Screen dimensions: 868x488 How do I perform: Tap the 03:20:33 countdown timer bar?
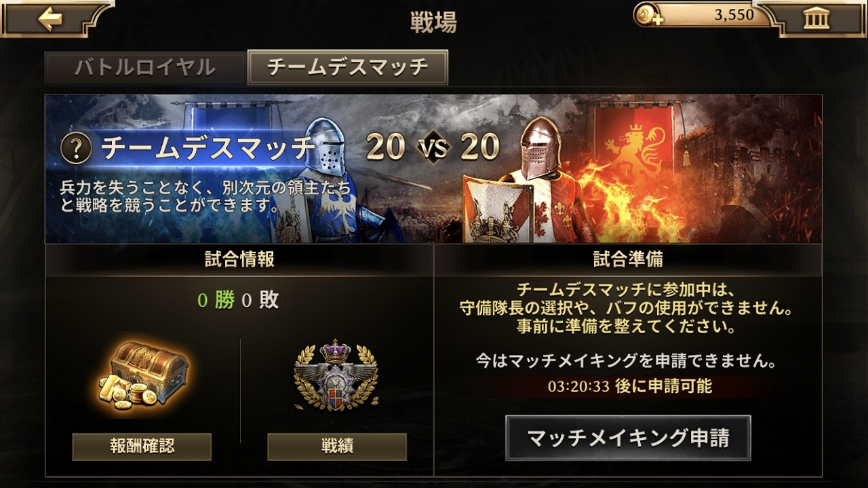[629, 387]
